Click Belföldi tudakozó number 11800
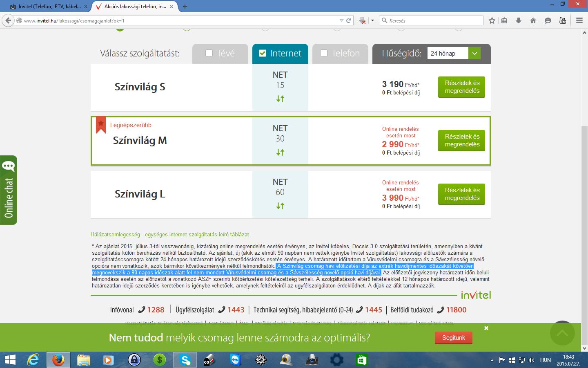The width and height of the screenshot is (588, 368). (x=456, y=310)
